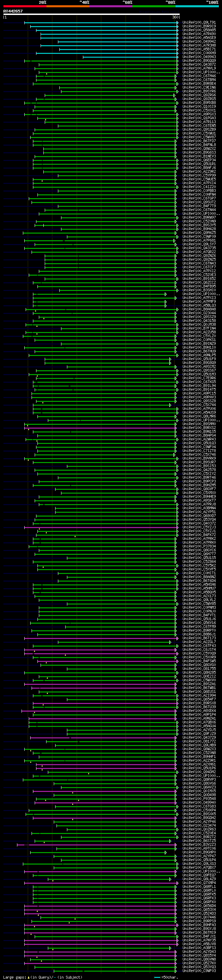Select the query name AV442657
This screenshot has width=222, height=980.
point(13,11)
